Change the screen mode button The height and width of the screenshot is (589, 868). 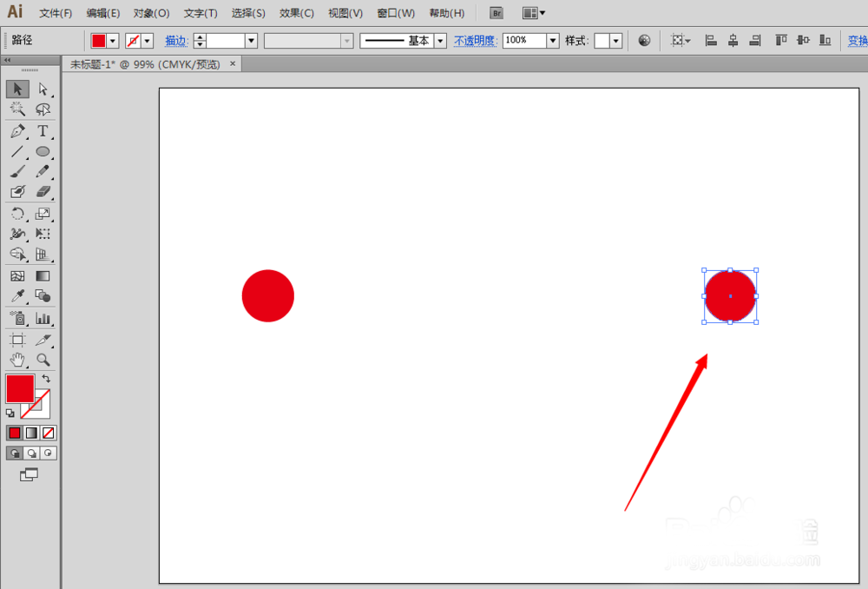[x=29, y=475]
